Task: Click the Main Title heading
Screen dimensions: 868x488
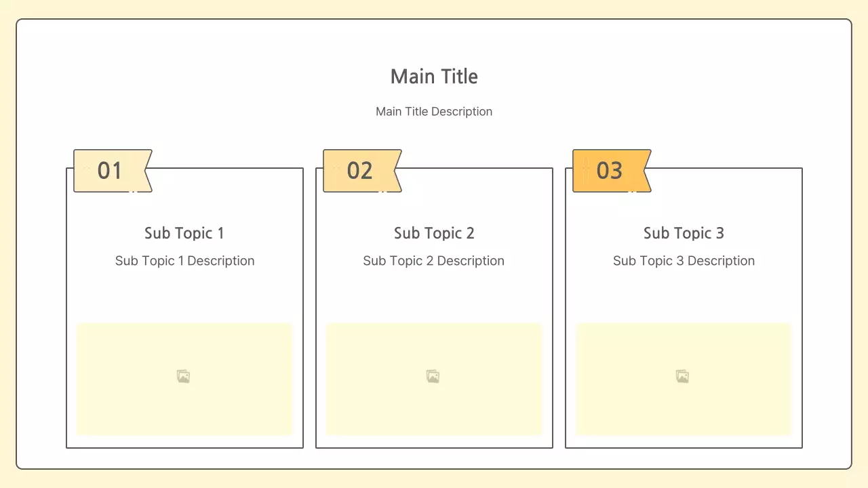Action: 434,77
